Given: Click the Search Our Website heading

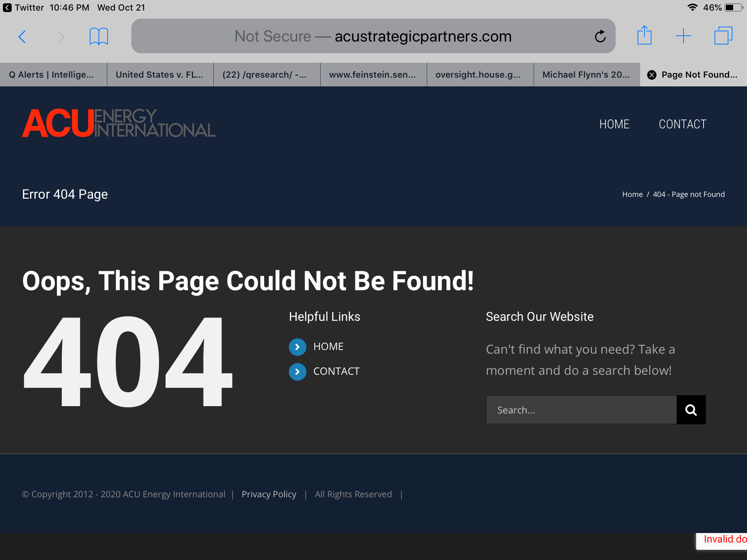Looking at the screenshot, I should tap(539, 316).
